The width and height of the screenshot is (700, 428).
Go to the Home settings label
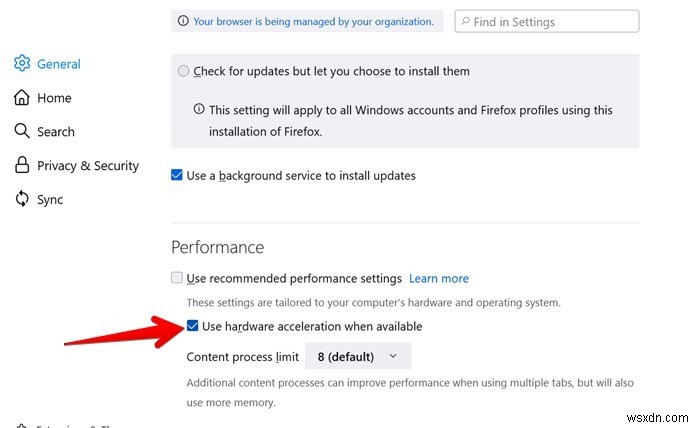pos(54,98)
